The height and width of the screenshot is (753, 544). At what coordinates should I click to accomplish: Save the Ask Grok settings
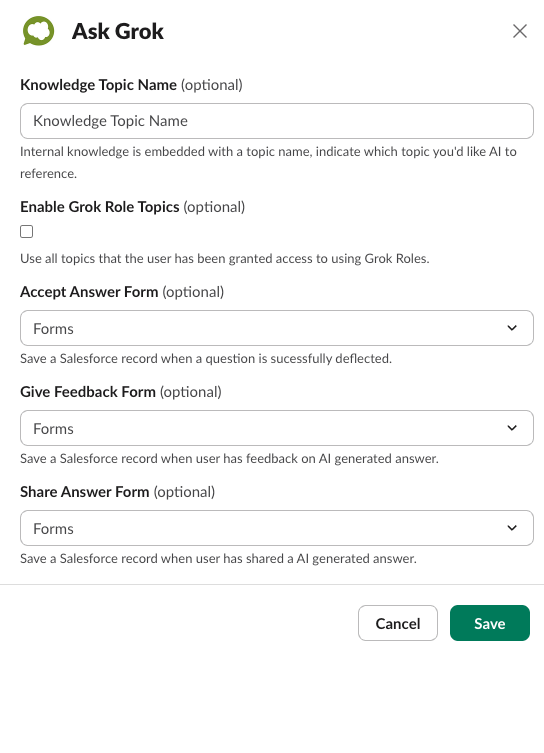click(x=490, y=623)
